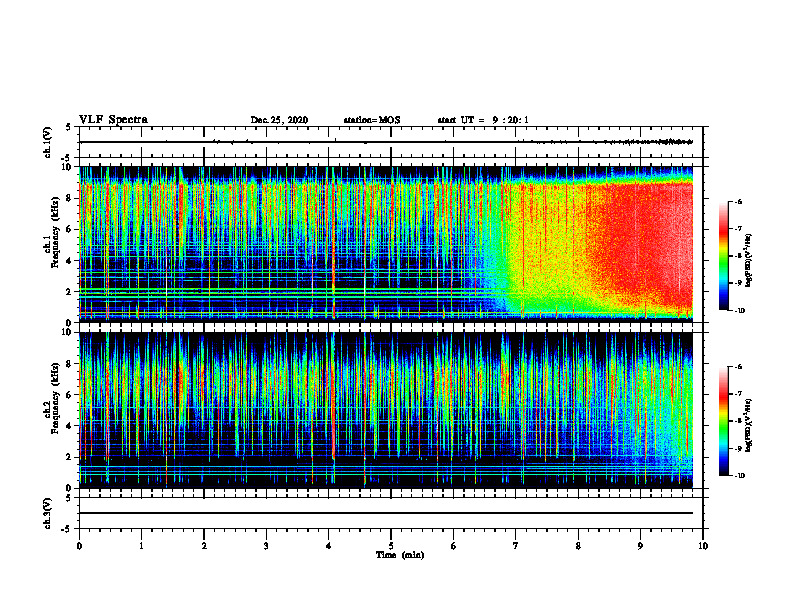Click the ch.1 voltage waveform trace
Screen dimensions: 792x612
coord(386,142)
